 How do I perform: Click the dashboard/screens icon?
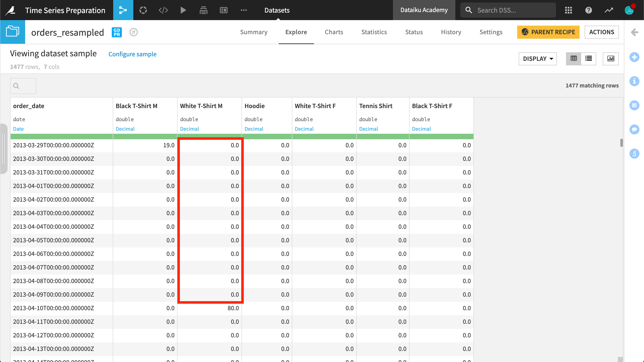pyautogui.click(x=224, y=10)
